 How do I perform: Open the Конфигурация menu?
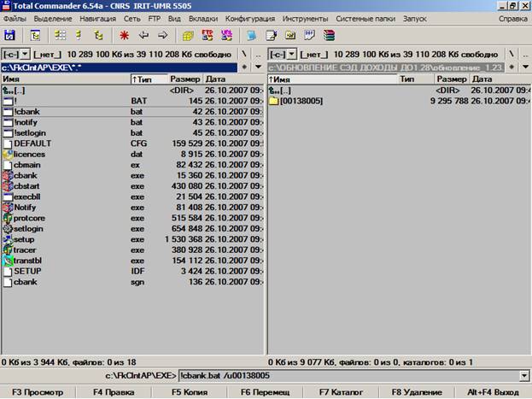250,19
